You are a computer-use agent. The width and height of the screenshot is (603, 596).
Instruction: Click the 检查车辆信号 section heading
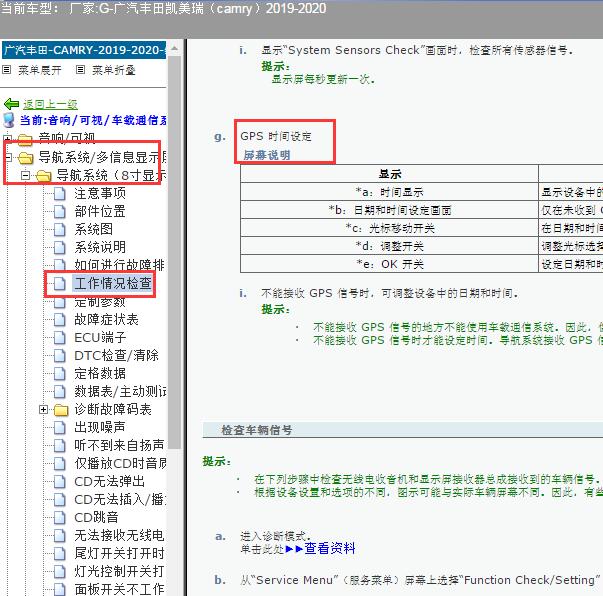coord(257,430)
